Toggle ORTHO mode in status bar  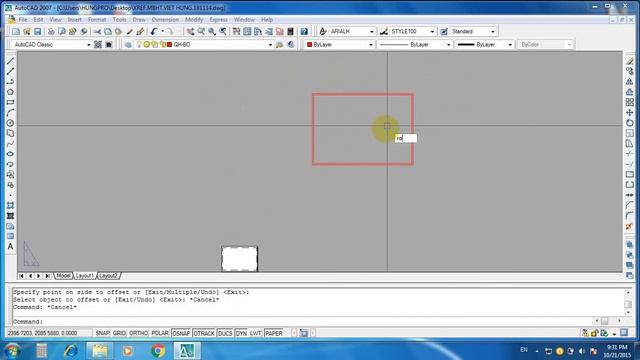[x=138, y=333]
